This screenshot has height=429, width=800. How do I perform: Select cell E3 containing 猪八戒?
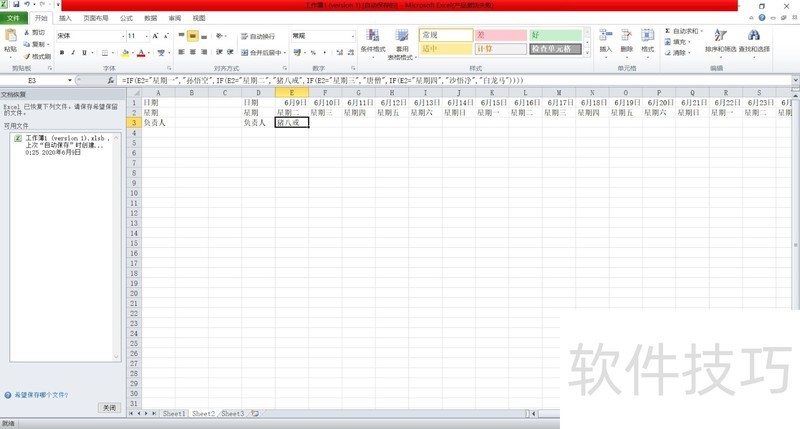tap(292, 123)
